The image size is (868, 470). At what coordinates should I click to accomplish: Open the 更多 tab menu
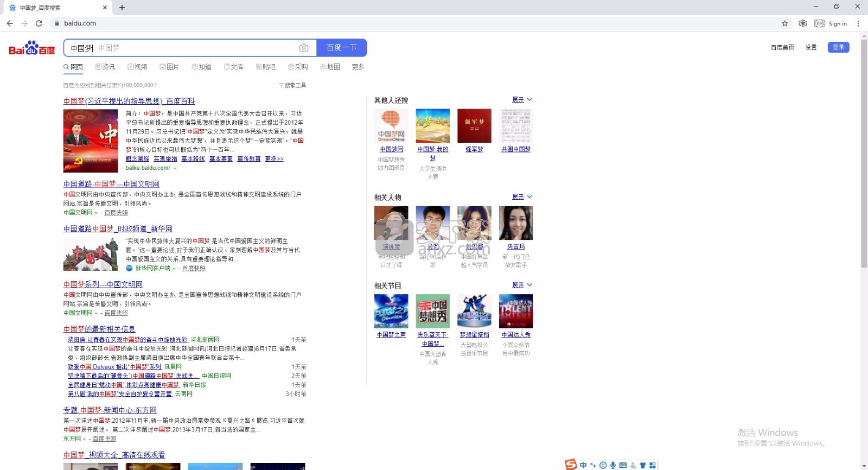(358, 67)
